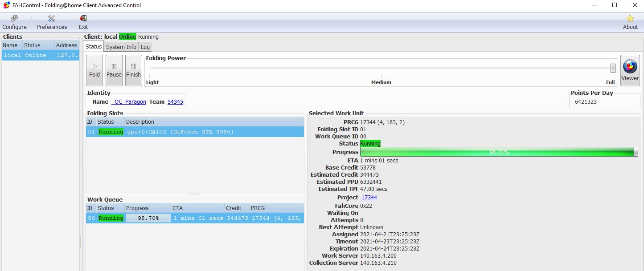Viewport: 644px width, 271px height.
Task: Open the Log tab
Action: [x=145, y=47]
